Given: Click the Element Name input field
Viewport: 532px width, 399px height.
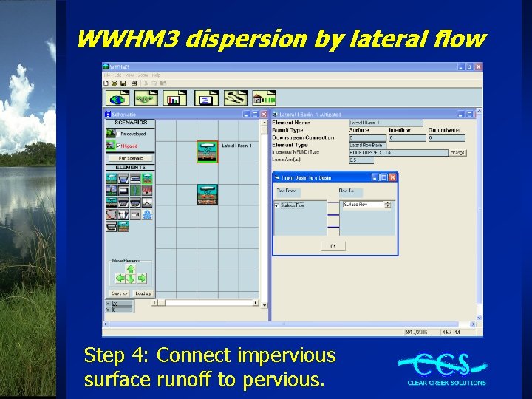Looking at the screenshot, I should click(386, 123).
